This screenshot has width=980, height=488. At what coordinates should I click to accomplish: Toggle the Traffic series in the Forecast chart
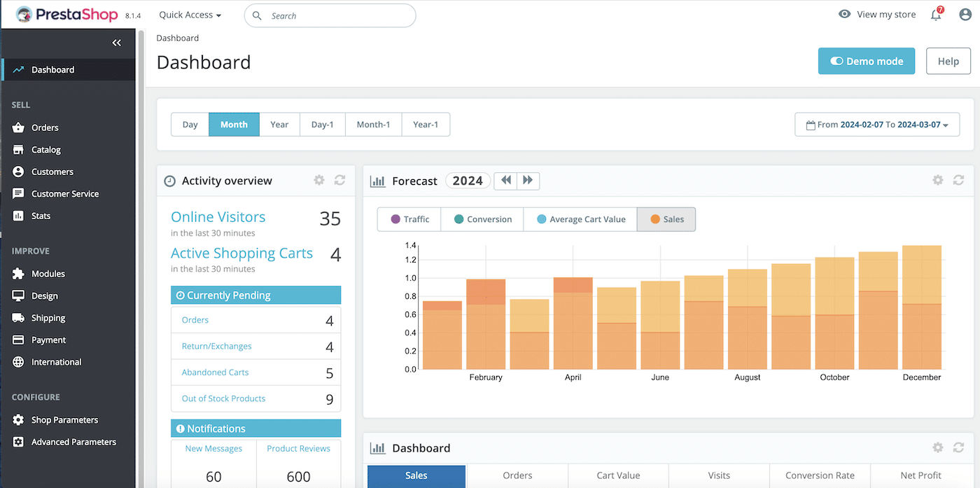pos(409,218)
